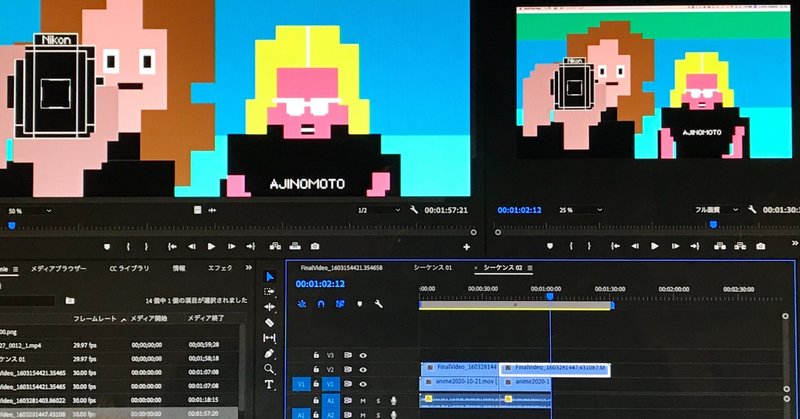The image size is (800, 419).
Task: Add marker in Source monitor
Action: point(107,247)
